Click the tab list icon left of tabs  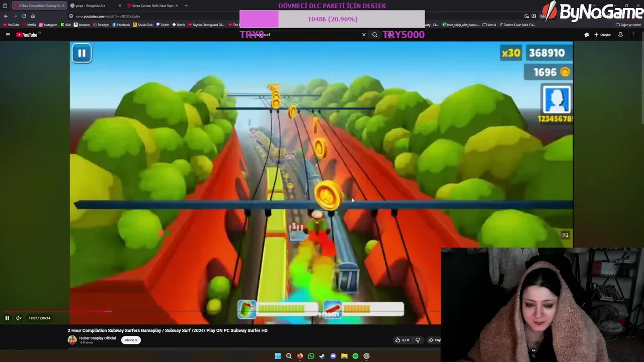pyautogui.click(x=5, y=6)
